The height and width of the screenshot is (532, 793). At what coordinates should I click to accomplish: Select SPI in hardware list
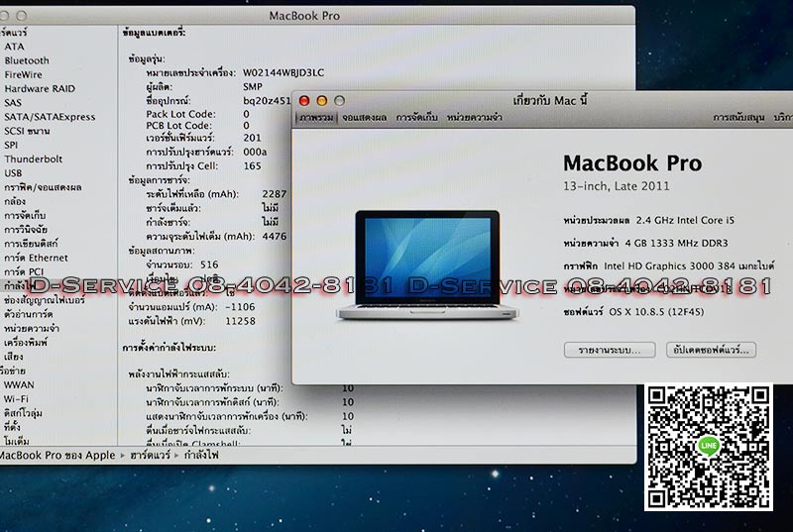click(11, 145)
